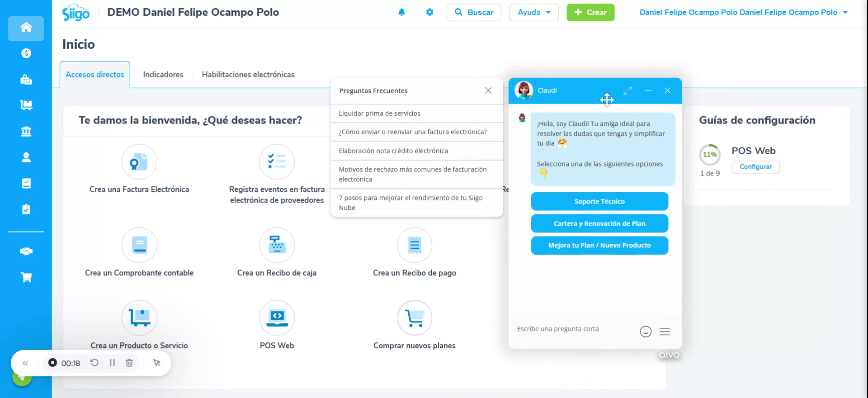
Task: Click the Crea un Recibo de pago icon
Action: click(x=415, y=245)
